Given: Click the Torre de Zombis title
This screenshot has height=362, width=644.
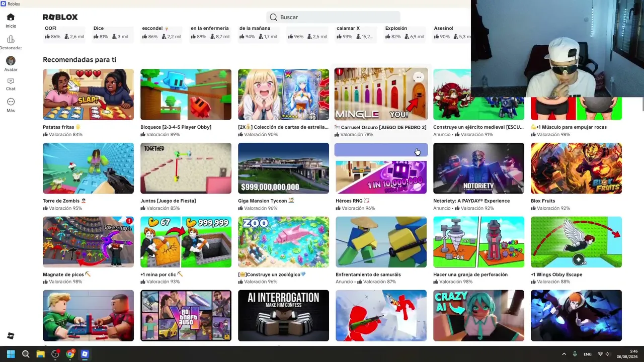Looking at the screenshot, I should coord(64,201).
